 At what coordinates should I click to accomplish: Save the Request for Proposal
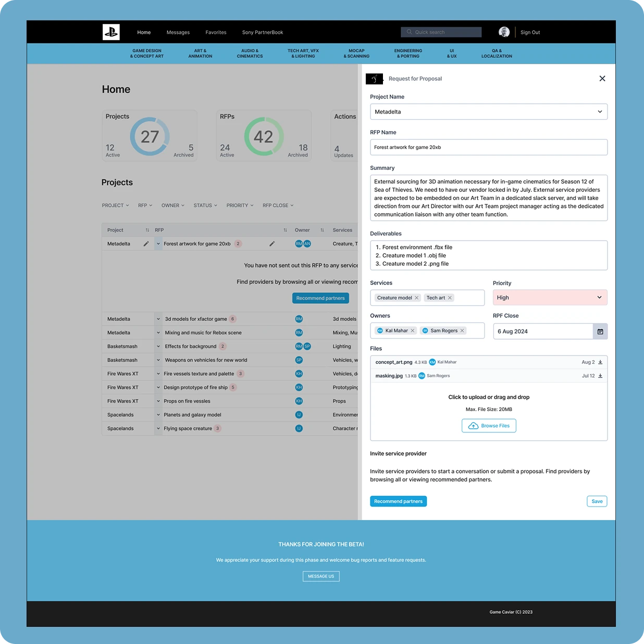[597, 501]
